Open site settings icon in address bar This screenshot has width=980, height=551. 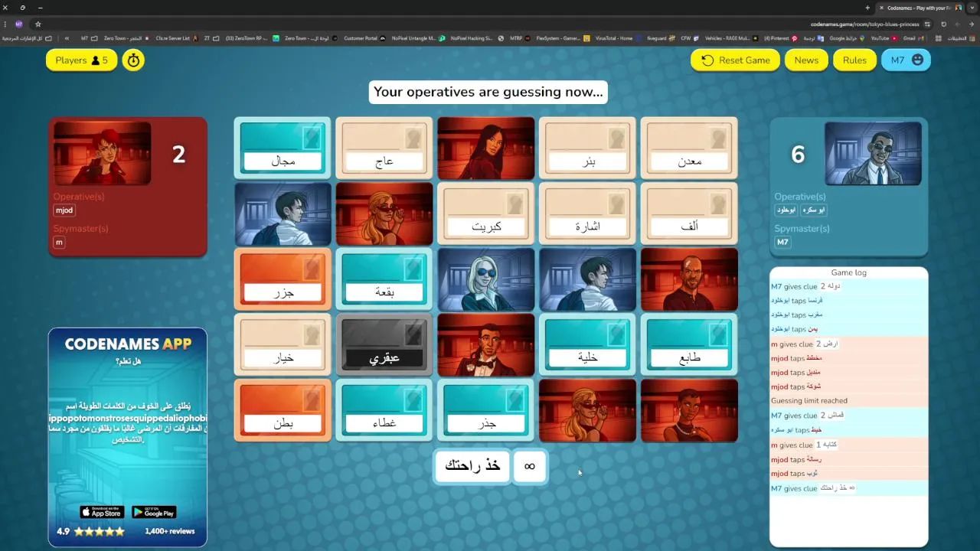click(x=927, y=24)
